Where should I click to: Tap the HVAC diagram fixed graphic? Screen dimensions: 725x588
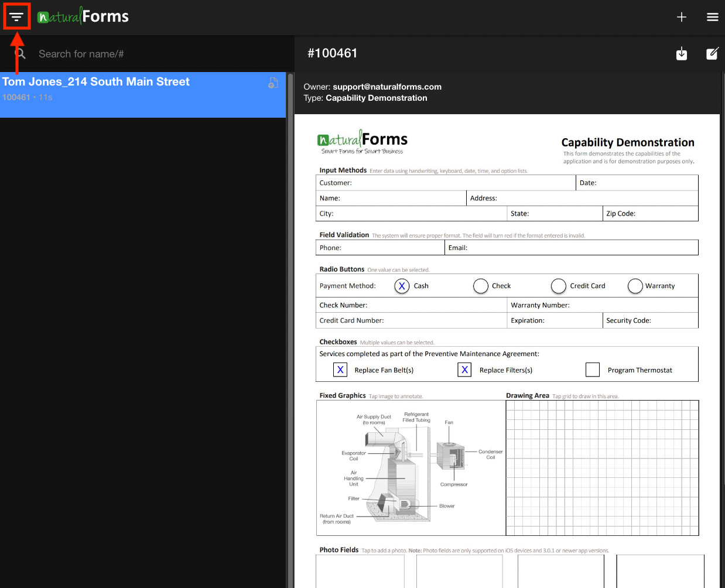point(411,468)
